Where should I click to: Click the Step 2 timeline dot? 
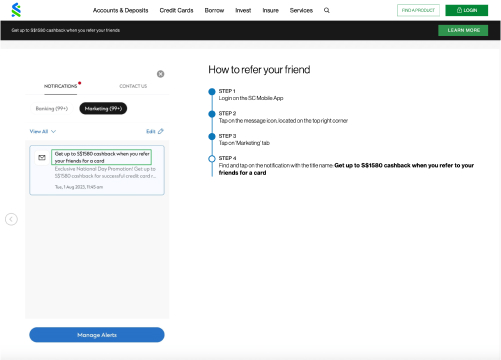coord(212,114)
